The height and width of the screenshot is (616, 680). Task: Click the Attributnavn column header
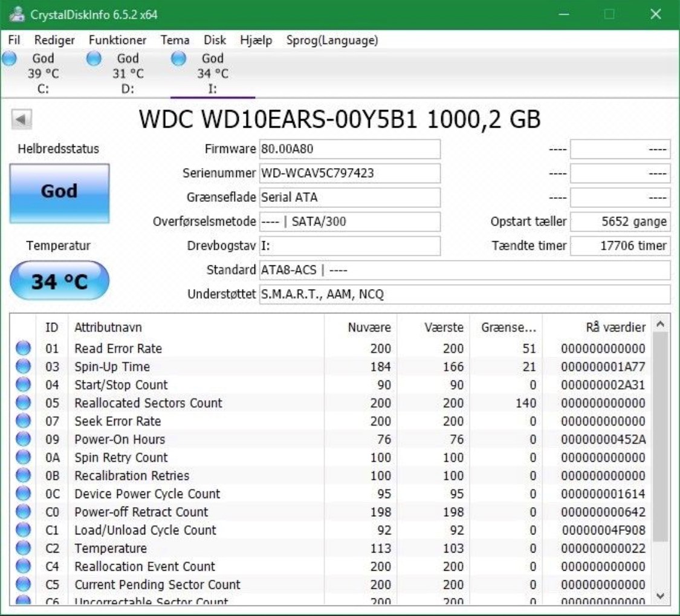(x=196, y=327)
